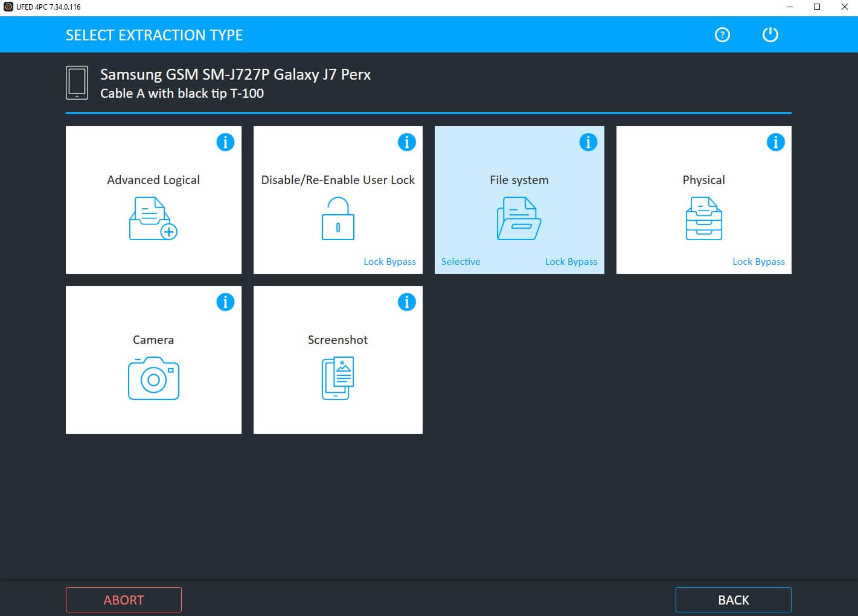This screenshot has height=616, width=858.
Task: Click Lock Bypass under Physical extraction
Action: [x=758, y=261]
